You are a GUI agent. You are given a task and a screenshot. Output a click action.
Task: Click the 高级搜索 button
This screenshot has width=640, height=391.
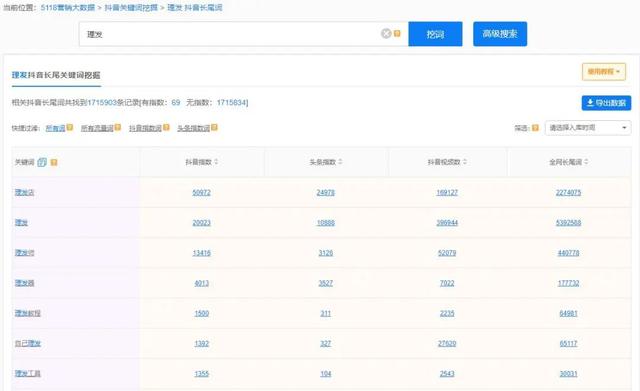pos(500,34)
